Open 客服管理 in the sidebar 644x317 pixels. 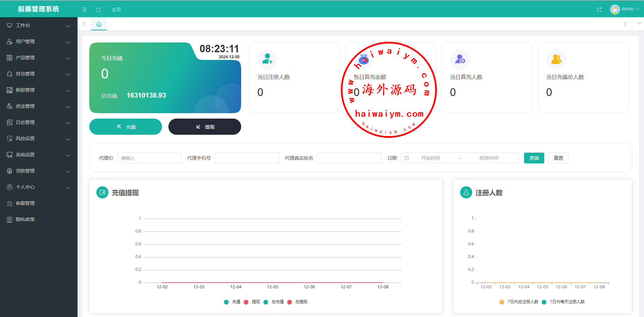coord(25,203)
